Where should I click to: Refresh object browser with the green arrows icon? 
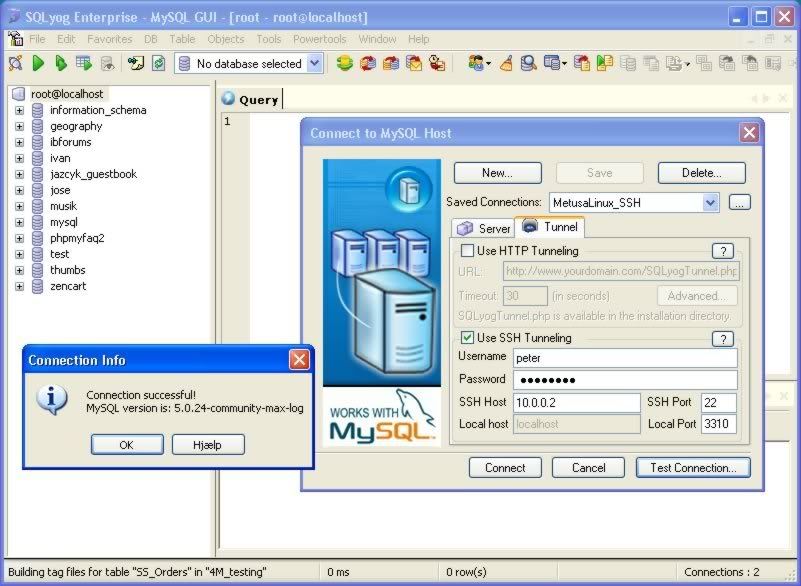(159, 63)
